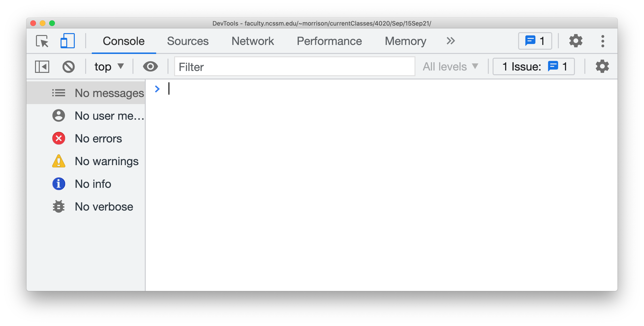
Task: Open console settings gear icon
Action: pos(602,67)
